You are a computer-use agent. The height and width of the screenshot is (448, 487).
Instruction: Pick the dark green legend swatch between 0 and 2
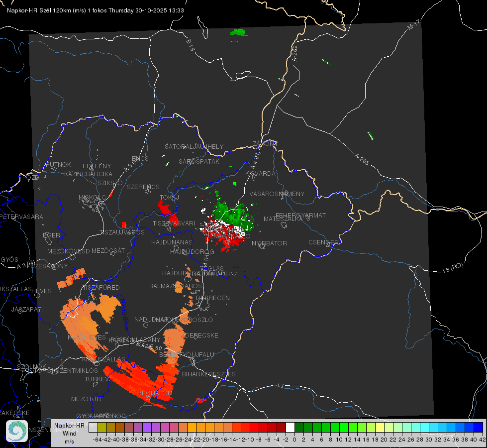pos(299,427)
